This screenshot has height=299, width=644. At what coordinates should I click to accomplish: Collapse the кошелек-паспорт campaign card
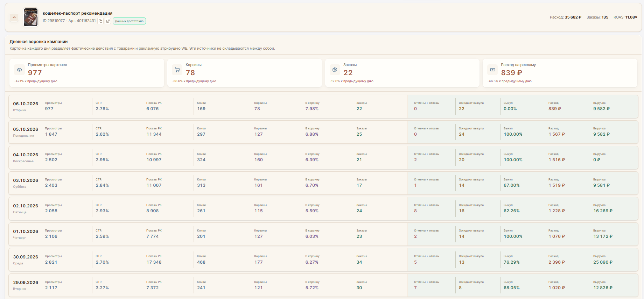(14, 17)
